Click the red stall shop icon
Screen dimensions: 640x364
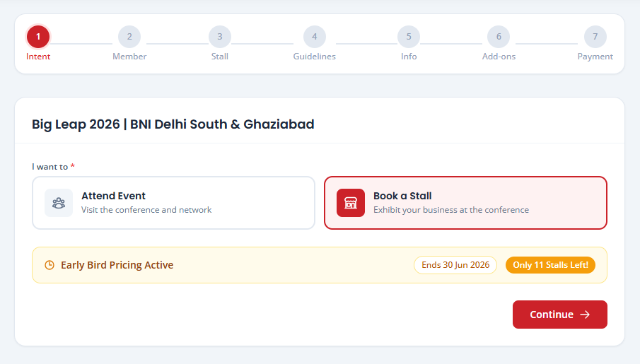(x=351, y=203)
